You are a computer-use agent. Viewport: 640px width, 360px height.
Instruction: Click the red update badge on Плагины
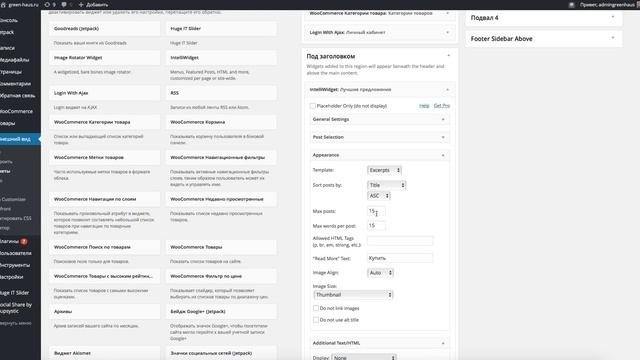24,241
